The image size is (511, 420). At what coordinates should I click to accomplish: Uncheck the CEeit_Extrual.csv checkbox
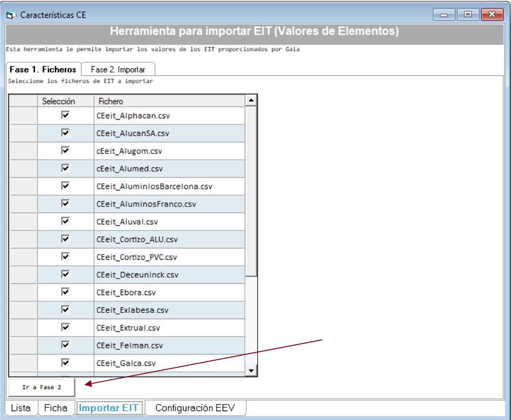66,327
